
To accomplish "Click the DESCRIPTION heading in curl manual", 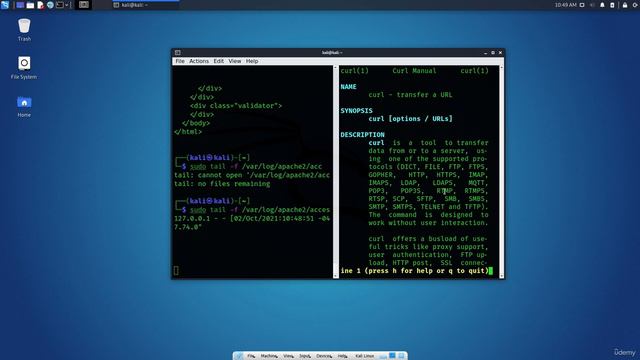I will pyautogui.click(x=362, y=135).
